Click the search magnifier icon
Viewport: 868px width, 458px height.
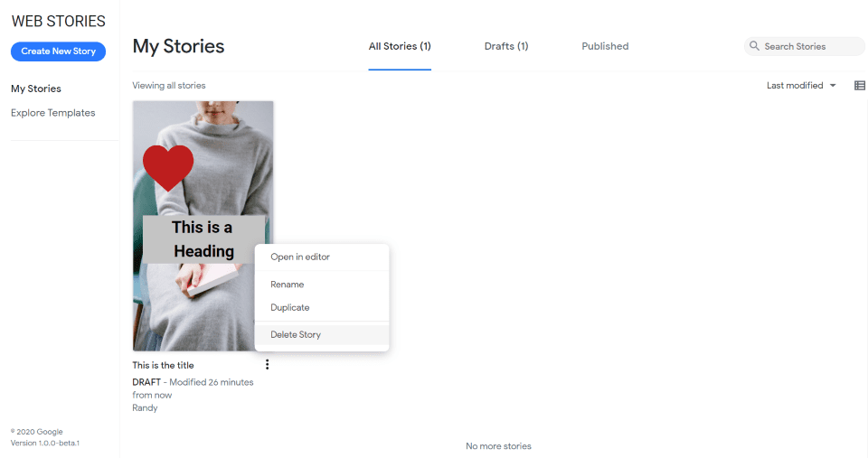point(754,46)
